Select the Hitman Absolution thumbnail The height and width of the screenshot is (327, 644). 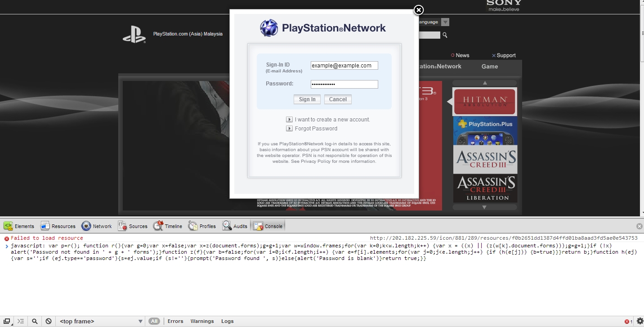pyautogui.click(x=485, y=102)
